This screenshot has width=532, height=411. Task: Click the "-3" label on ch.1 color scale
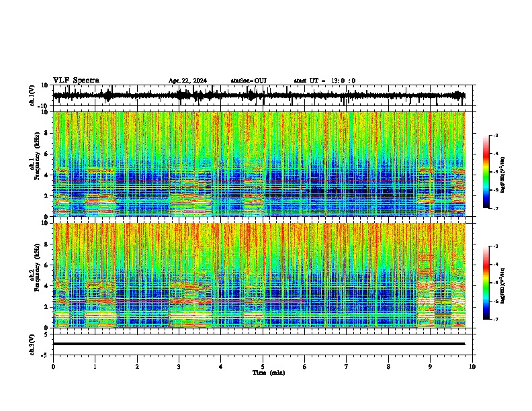coord(496,136)
